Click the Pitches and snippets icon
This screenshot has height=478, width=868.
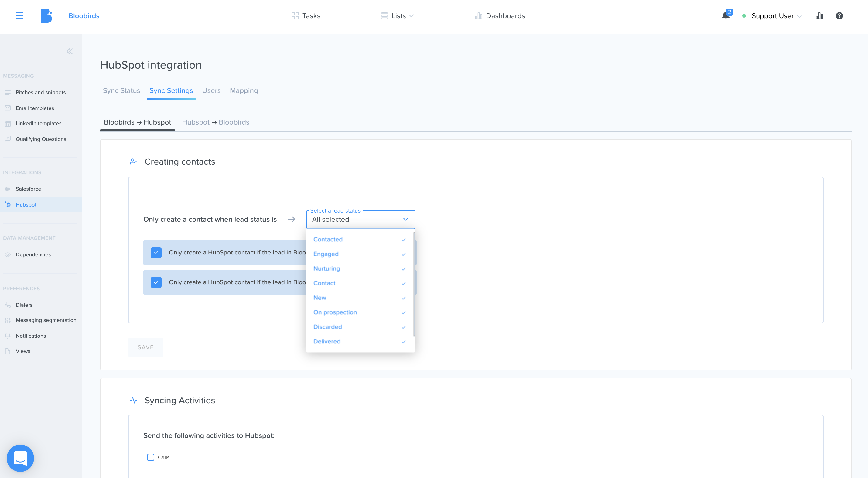[7, 92]
